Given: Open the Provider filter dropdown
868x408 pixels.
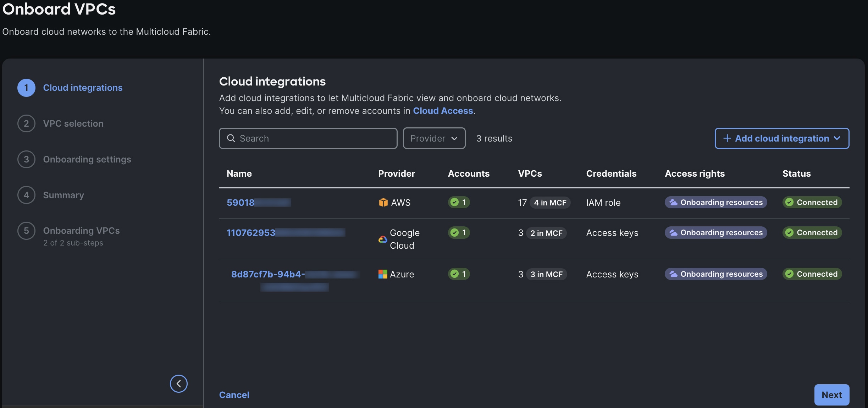Looking at the screenshot, I should tap(434, 138).
